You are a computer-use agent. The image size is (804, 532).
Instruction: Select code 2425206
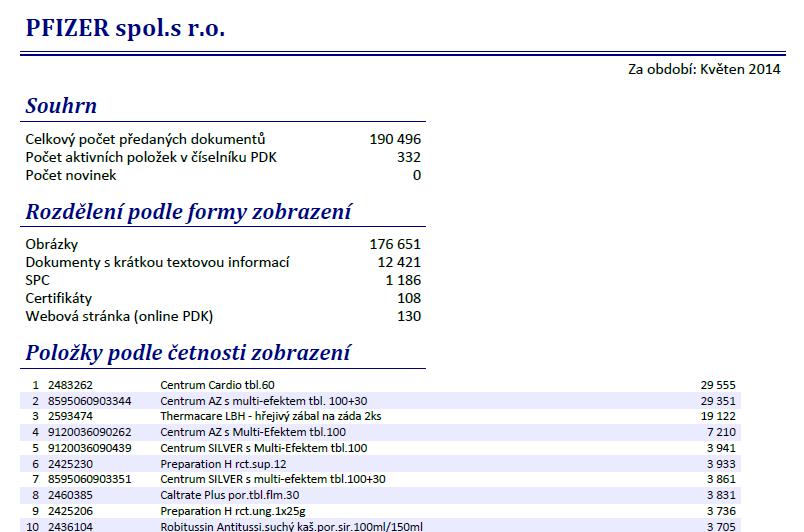click(x=70, y=511)
